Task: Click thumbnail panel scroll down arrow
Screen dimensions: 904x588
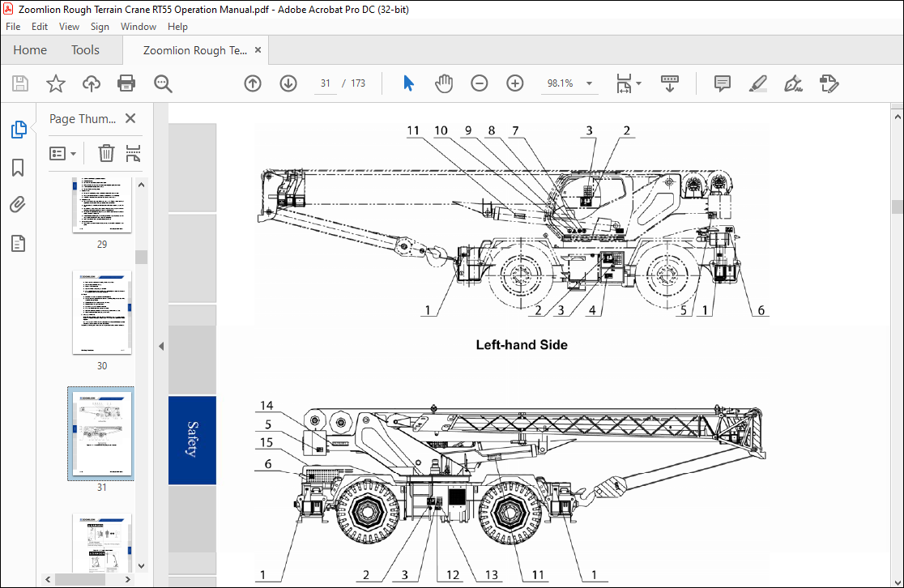Action: click(141, 566)
